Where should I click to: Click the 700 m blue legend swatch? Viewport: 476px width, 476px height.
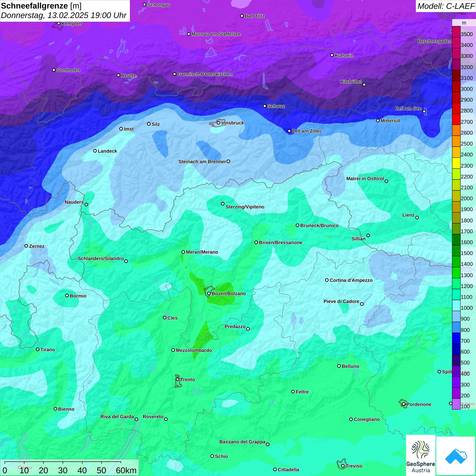click(456, 338)
